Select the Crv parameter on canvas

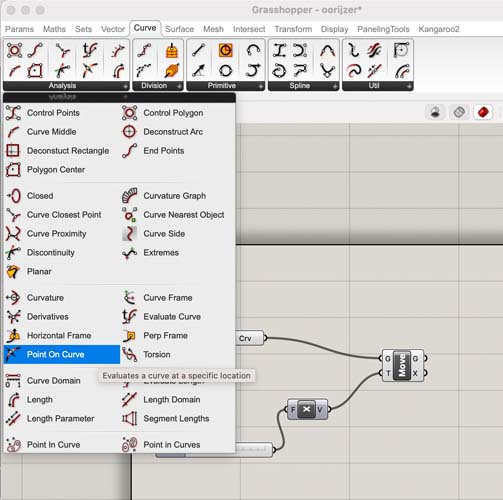click(250, 338)
